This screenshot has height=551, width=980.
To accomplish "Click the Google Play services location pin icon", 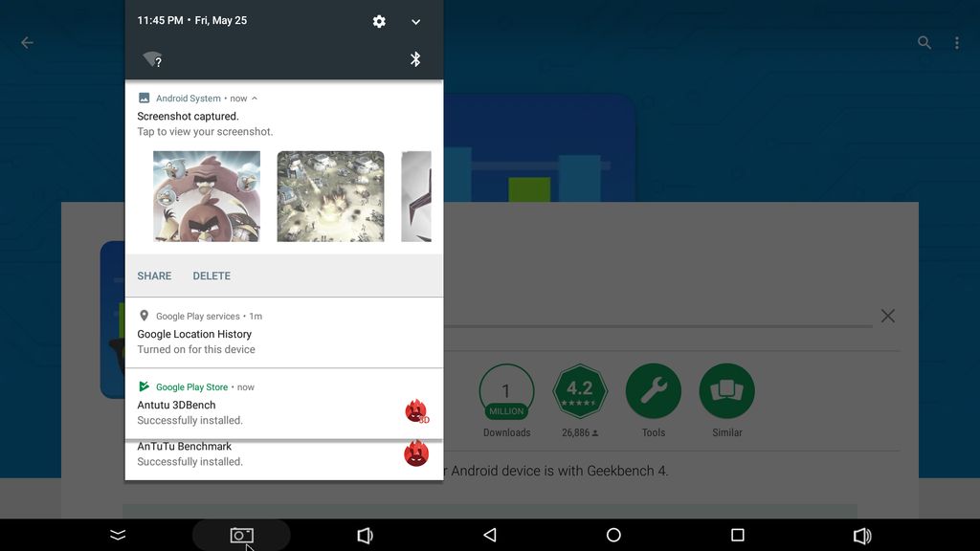I will click(x=144, y=316).
